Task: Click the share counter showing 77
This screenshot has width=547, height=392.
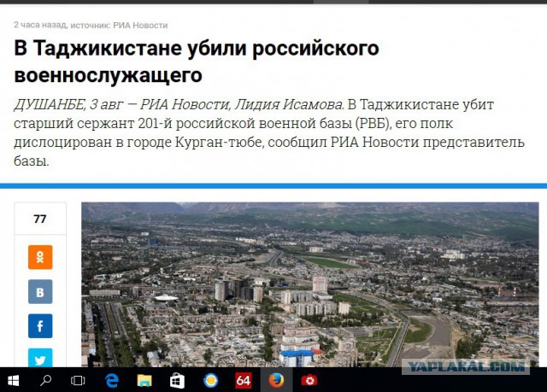Action: [40, 219]
